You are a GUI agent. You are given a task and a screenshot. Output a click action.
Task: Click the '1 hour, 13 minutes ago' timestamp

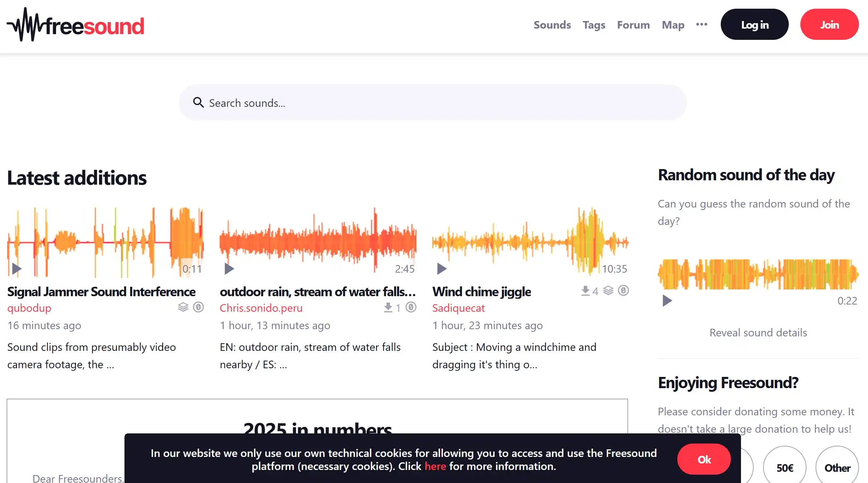275,325
